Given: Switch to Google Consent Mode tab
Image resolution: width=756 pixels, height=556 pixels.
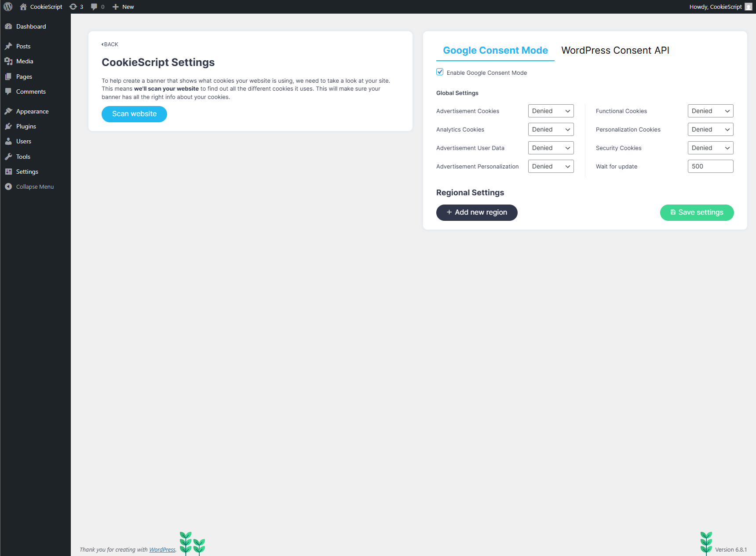Looking at the screenshot, I should pos(495,51).
